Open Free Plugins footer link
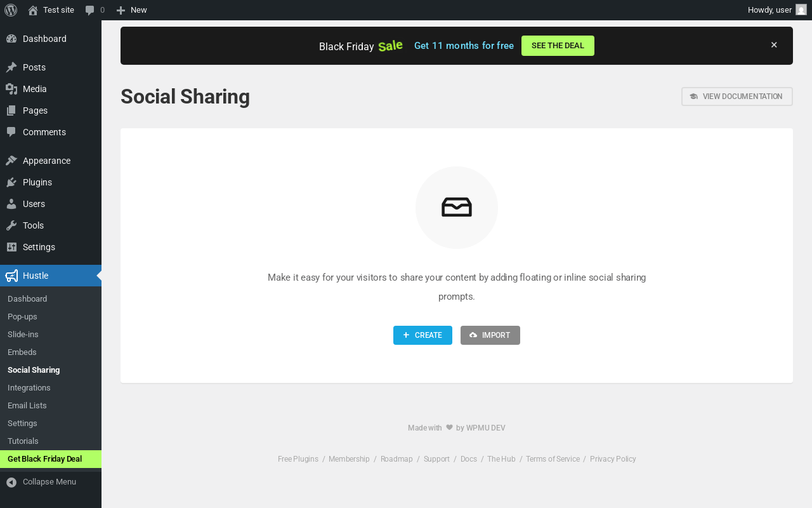Screen dimensions: 812x508 tap(298, 459)
